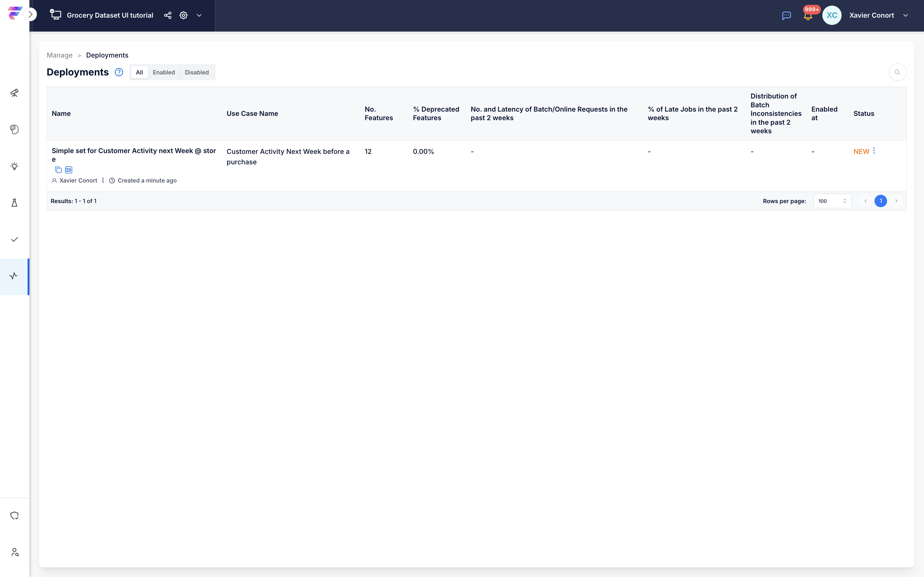The image size is (924, 577).
Task: Click the NEW status label
Action: tap(861, 151)
